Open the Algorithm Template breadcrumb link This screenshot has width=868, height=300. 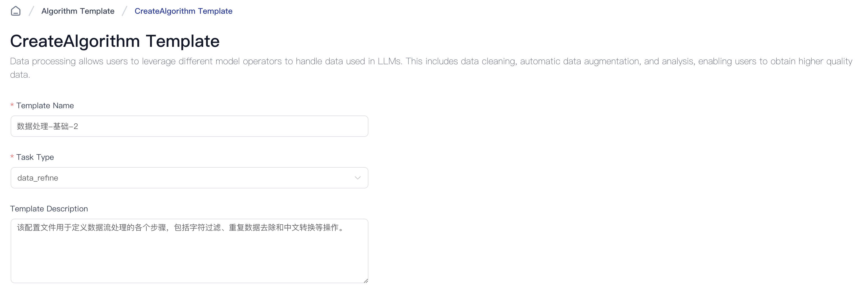tap(78, 11)
